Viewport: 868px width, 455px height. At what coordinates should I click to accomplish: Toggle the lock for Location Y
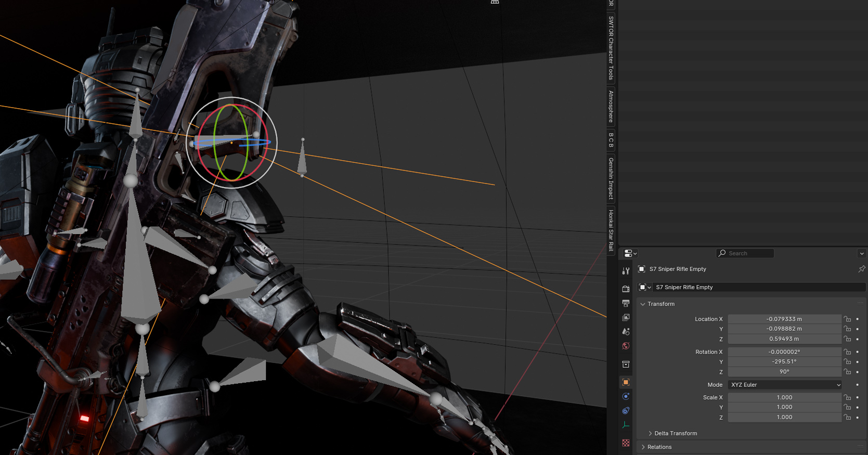848,329
